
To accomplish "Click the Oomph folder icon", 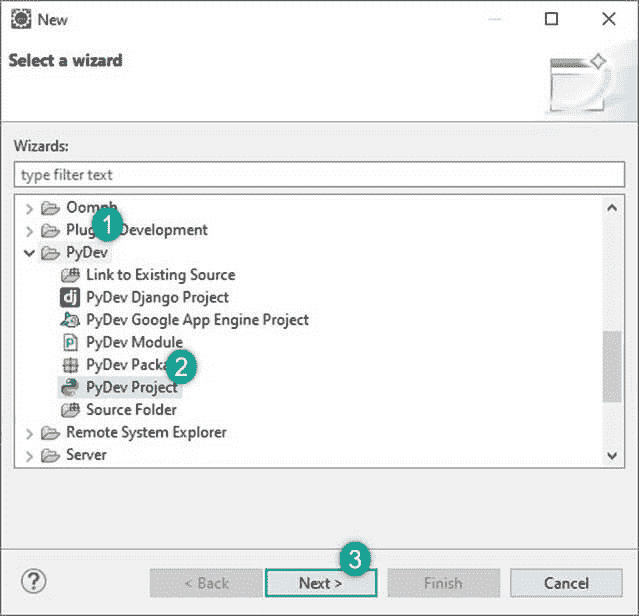I will [x=51, y=208].
